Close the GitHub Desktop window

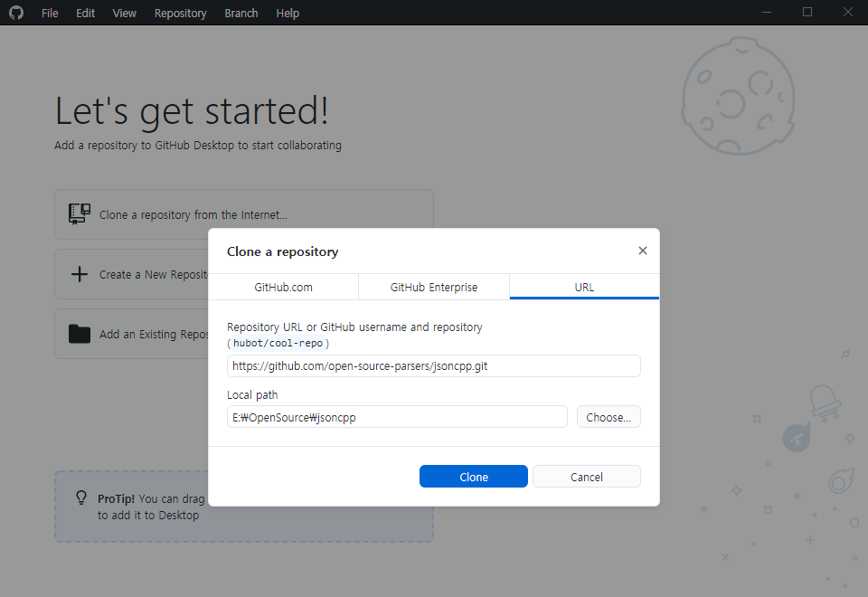(847, 12)
